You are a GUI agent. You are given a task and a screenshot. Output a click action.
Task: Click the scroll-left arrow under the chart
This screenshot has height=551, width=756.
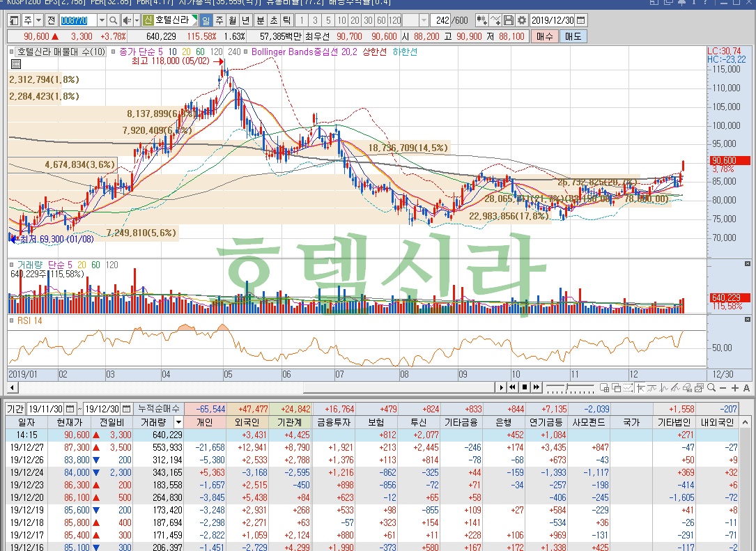tap(13, 387)
